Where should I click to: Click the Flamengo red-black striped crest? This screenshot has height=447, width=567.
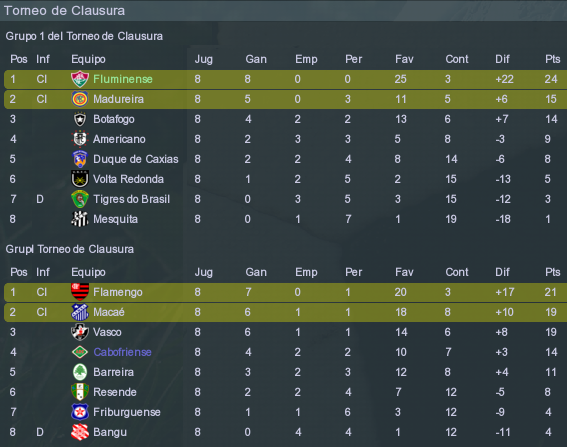click(x=80, y=292)
